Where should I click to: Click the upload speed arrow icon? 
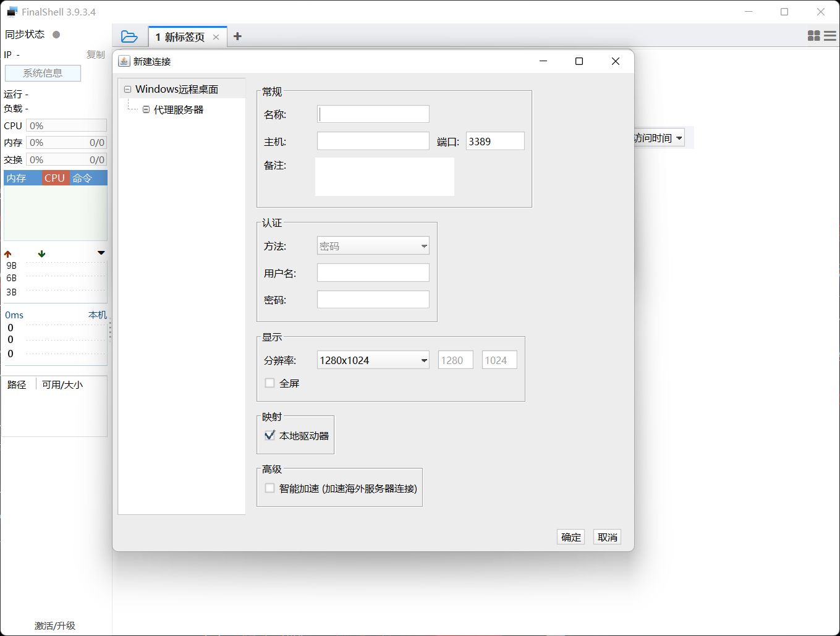coord(8,253)
